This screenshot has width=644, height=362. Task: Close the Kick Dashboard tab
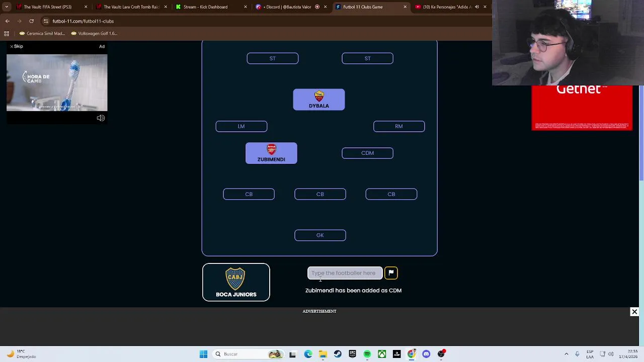pyautogui.click(x=246, y=7)
